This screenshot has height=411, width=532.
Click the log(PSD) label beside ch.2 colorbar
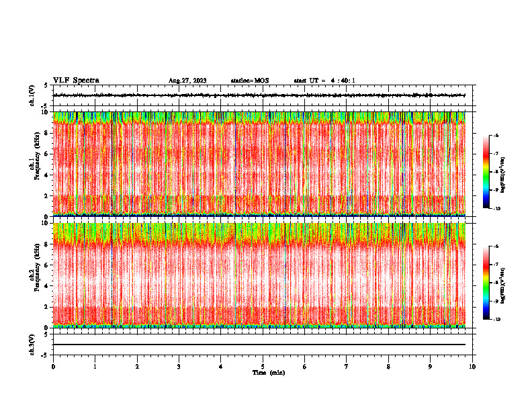pyautogui.click(x=502, y=285)
